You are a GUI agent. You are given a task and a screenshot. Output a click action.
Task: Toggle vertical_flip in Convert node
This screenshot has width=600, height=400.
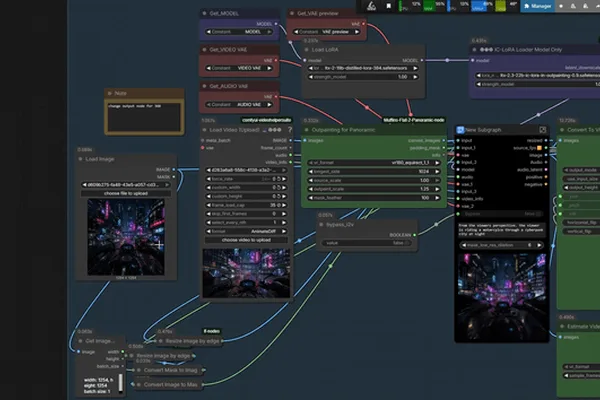[x=581, y=231]
